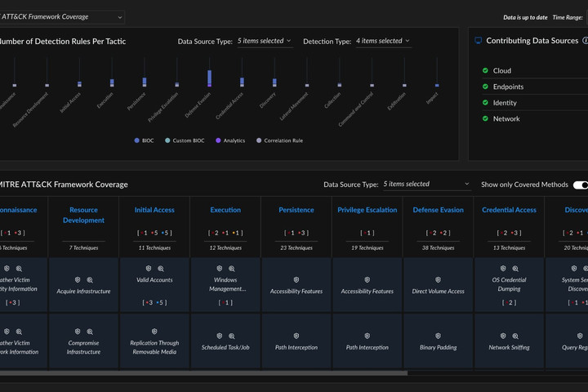Screen dimensions: 588x392
Task: Click shield icon on Acquire Infrastructure card
Action: pyautogui.click(x=78, y=280)
